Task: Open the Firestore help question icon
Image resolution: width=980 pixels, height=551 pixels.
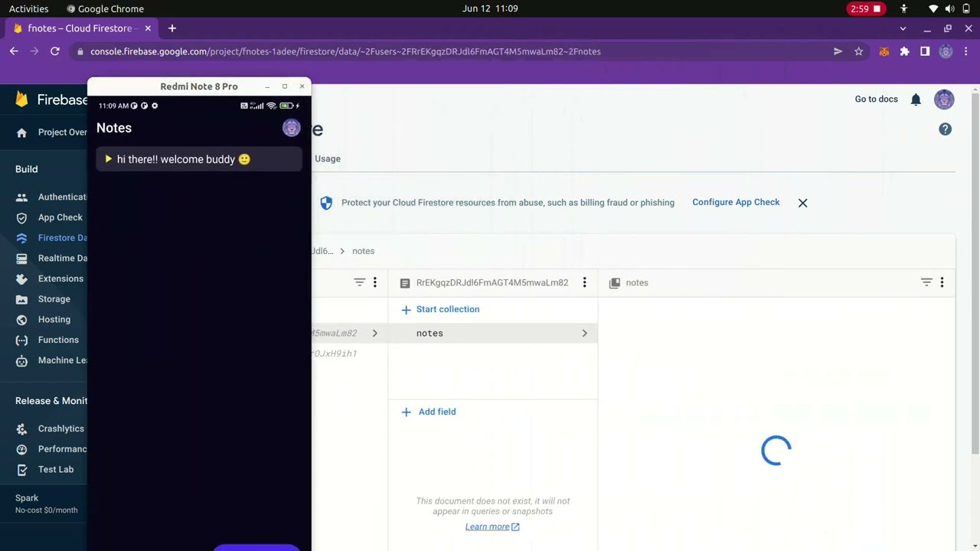Action: pyautogui.click(x=946, y=129)
